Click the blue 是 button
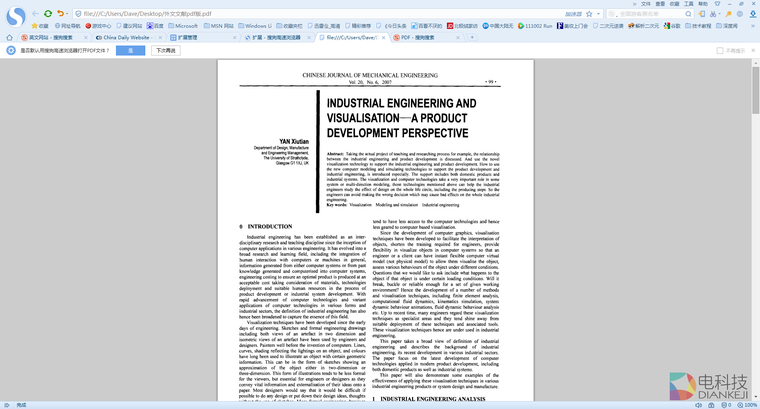 [x=130, y=49]
